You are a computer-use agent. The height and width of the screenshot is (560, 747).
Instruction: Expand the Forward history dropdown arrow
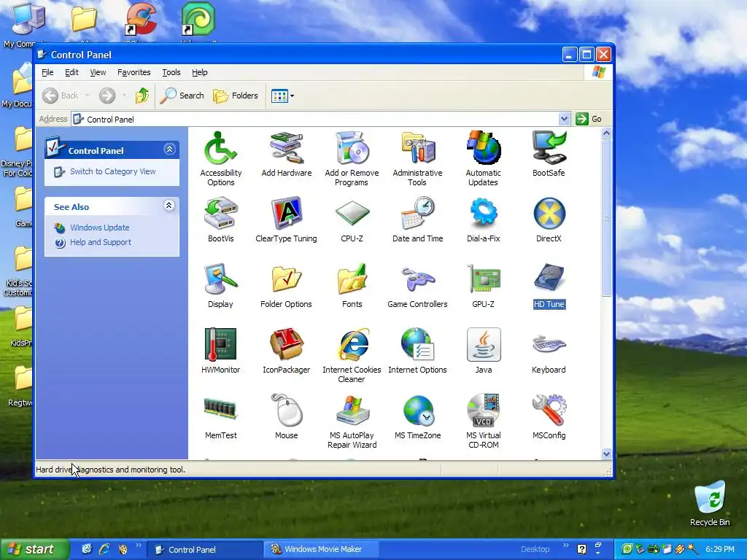(x=124, y=96)
